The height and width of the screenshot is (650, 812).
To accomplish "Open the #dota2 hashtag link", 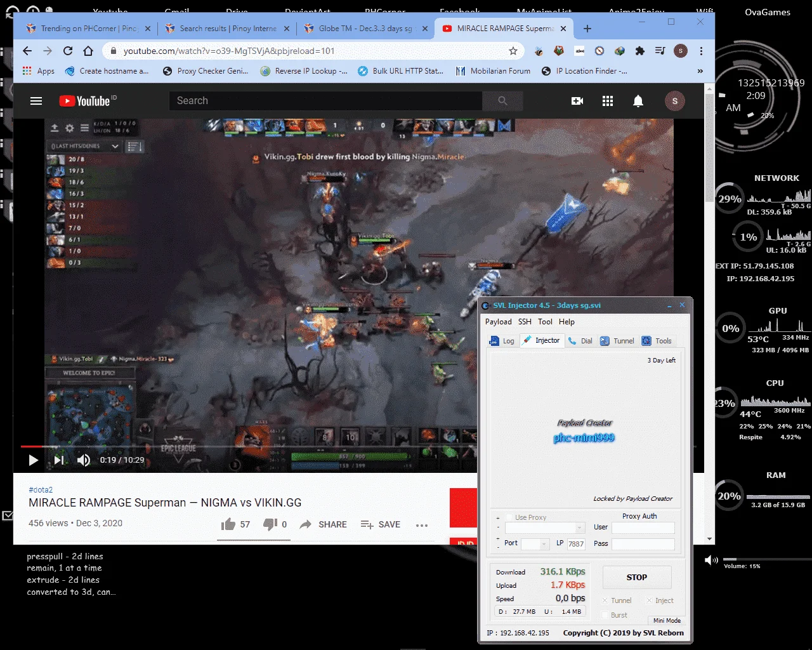I will point(41,490).
